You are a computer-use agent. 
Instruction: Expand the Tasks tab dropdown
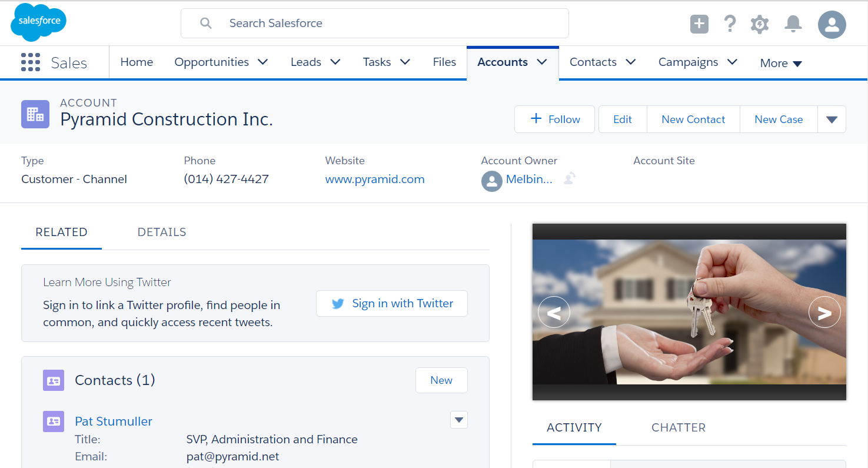[x=405, y=62]
